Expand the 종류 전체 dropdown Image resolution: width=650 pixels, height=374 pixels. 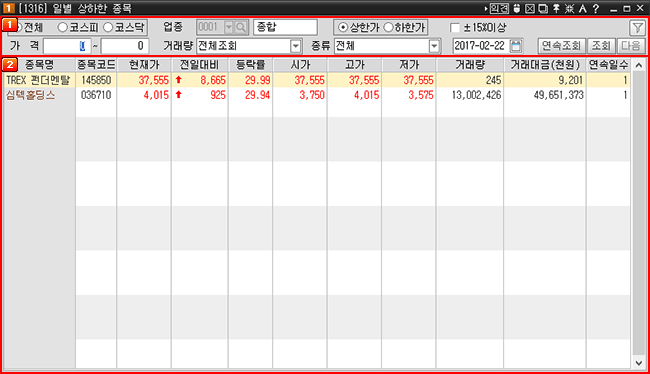[434, 46]
